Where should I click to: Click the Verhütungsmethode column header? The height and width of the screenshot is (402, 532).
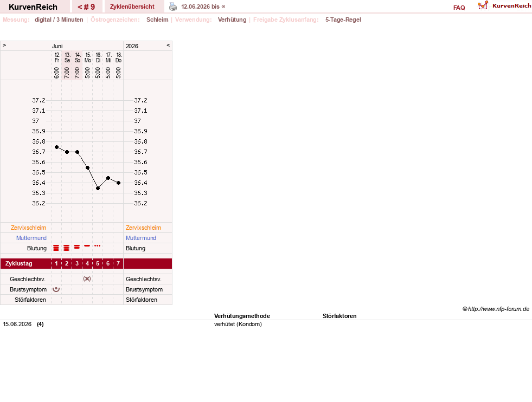[242, 316]
